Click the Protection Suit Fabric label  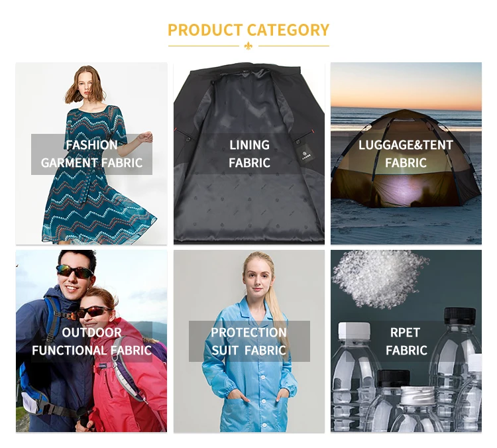pos(249,341)
